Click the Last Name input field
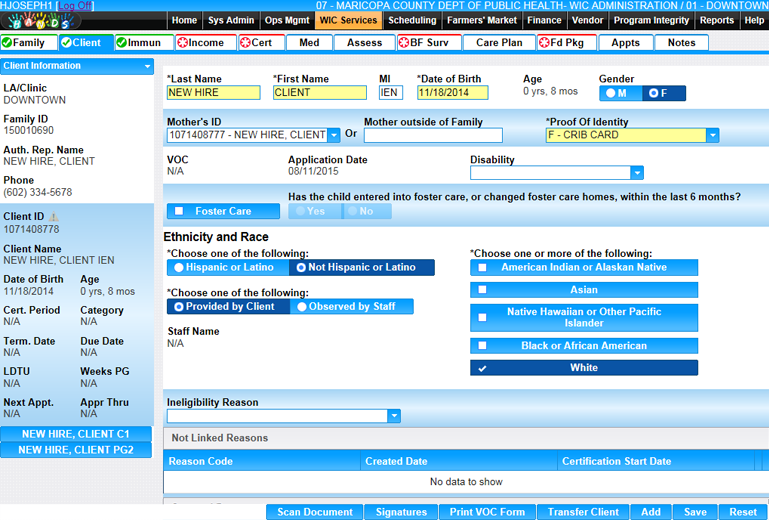Screen dimensions: 769x520 (213, 93)
